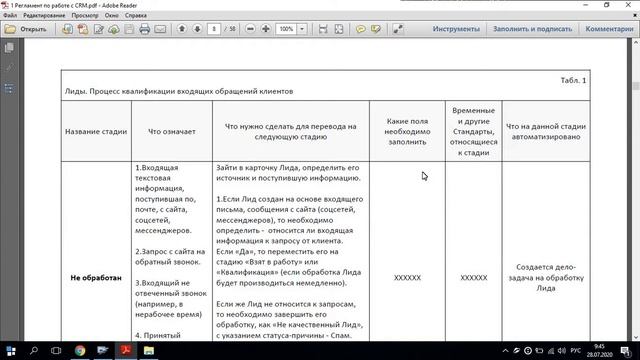The width and height of the screenshot is (640, 360).
Task: Click the 100% zoom value field
Action: [286, 29]
